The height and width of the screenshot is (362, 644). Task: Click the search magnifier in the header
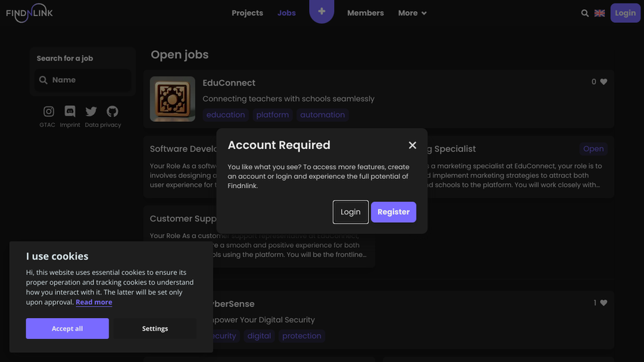click(585, 13)
